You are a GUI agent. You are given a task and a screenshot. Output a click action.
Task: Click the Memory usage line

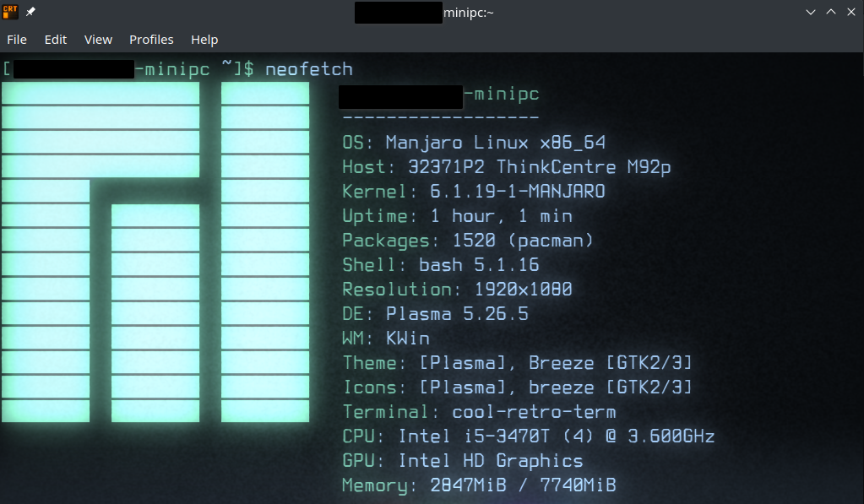click(x=478, y=485)
